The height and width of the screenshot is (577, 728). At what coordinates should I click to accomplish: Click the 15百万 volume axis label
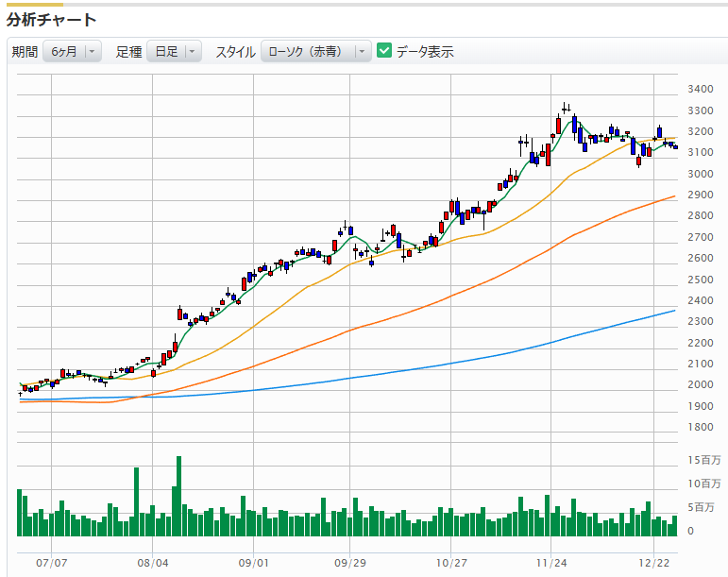[x=703, y=461]
